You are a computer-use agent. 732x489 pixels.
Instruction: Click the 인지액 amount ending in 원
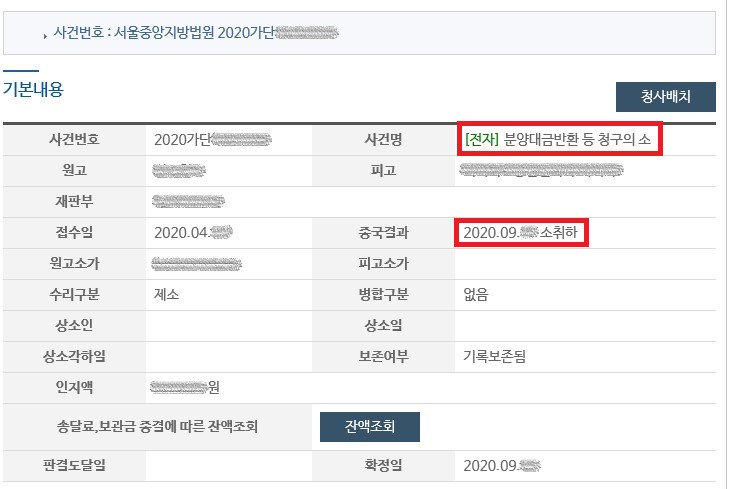pyautogui.click(x=185, y=387)
